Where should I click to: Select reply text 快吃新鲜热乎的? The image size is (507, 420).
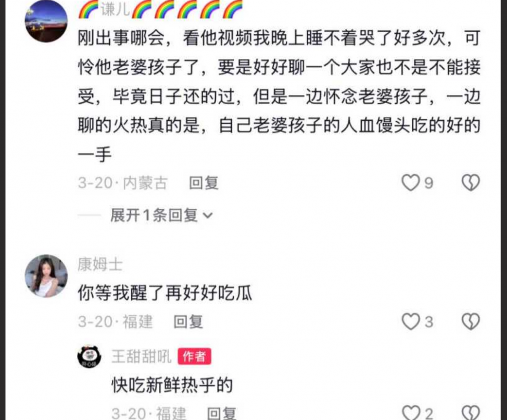click(x=172, y=385)
